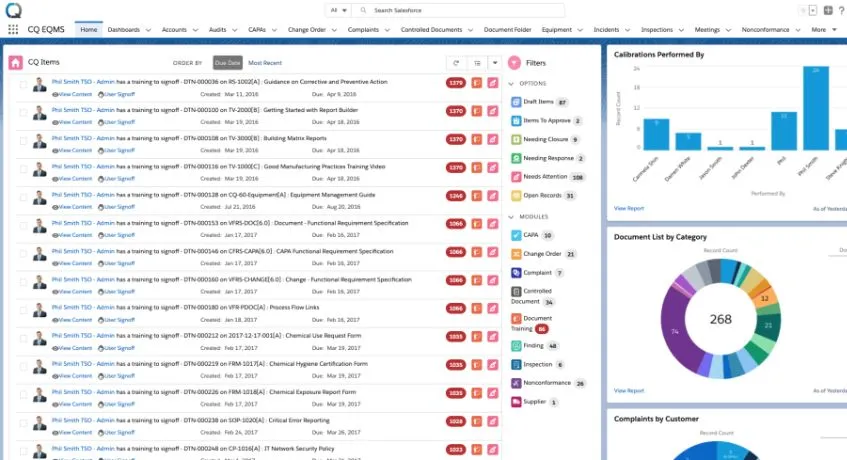The image size is (847, 460).
Task: Open the Change Order tab dropdown arrow
Action: [x=334, y=30]
